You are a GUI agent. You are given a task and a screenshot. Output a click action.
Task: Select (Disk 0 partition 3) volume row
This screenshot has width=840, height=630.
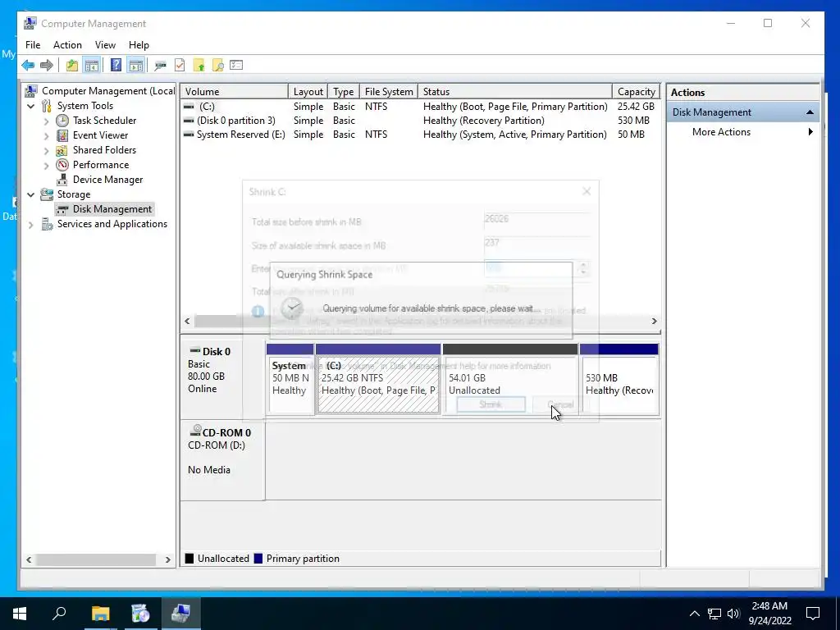click(421, 121)
